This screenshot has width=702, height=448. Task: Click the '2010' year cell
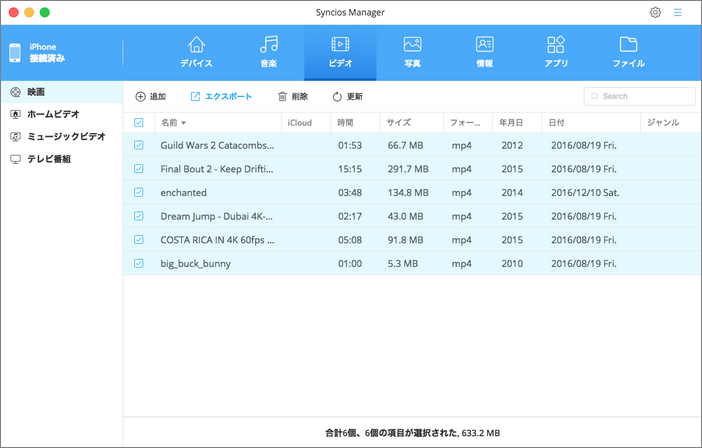coord(512,264)
